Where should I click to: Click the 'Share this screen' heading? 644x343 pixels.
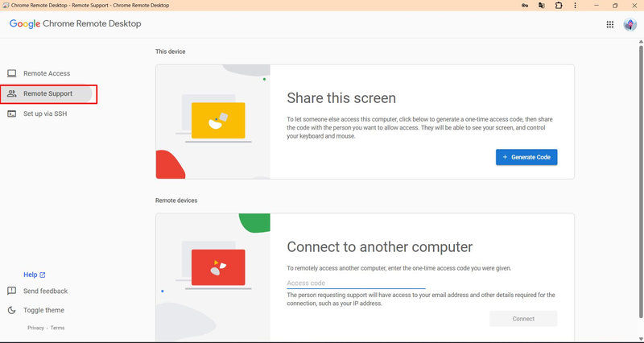341,98
